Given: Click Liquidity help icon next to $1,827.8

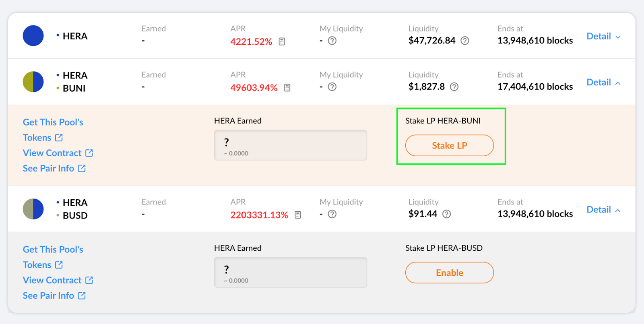Looking at the screenshot, I should 454,87.
